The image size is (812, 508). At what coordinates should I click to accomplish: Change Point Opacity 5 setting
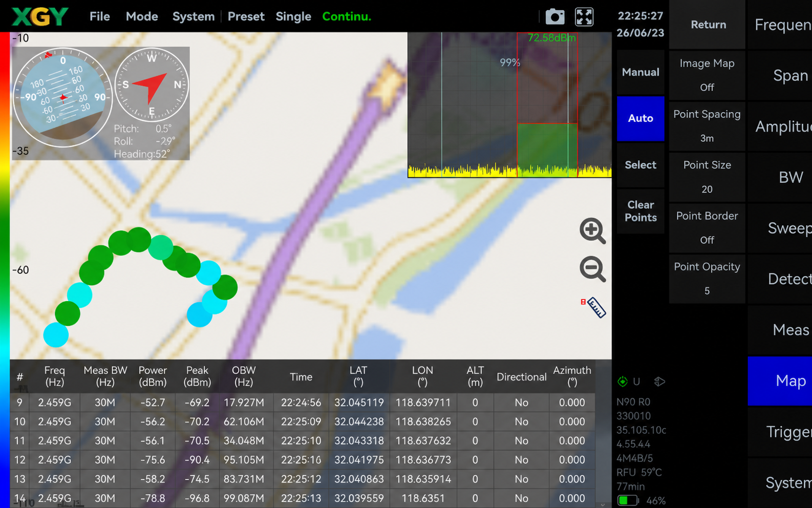coord(707,279)
